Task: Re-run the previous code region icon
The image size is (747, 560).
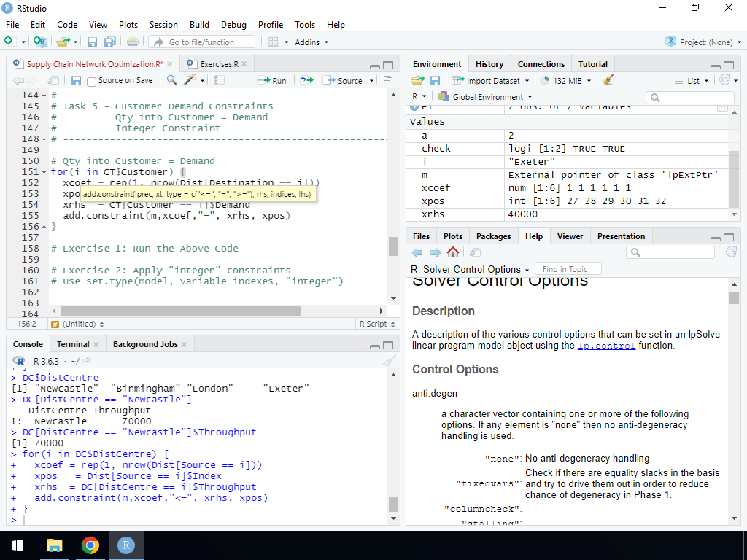Action: (x=306, y=80)
